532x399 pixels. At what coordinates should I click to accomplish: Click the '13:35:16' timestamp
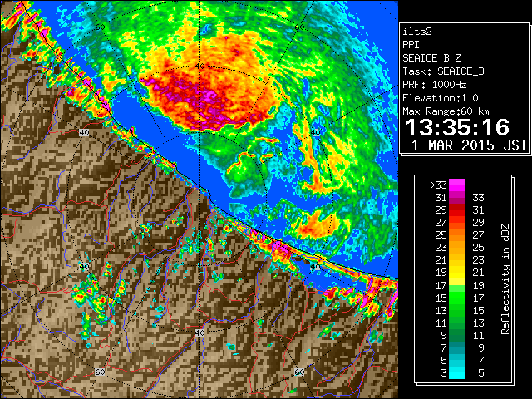457,127
